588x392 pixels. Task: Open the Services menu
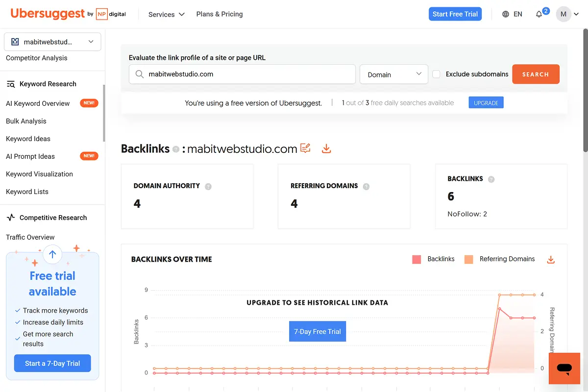pos(166,14)
